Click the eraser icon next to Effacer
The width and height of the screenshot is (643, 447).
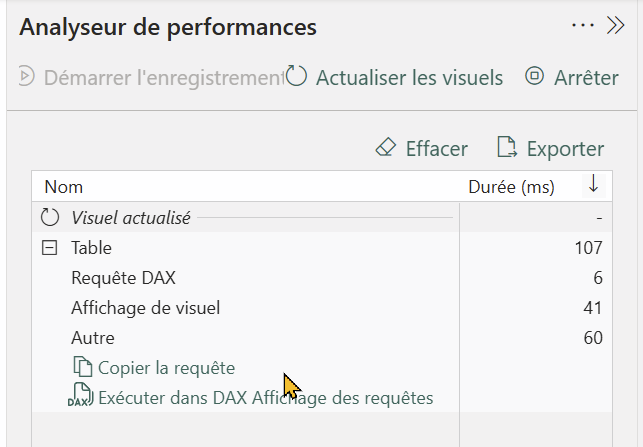(x=385, y=147)
